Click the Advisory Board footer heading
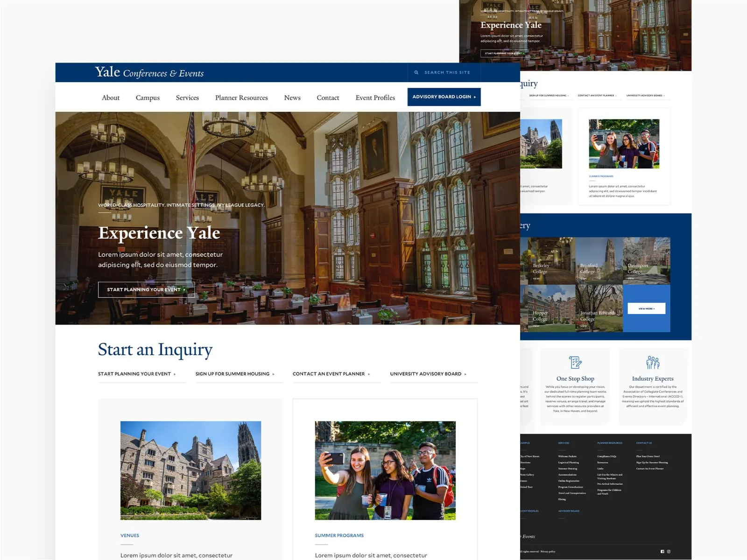The width and height of the screenshot is (747, 560). pos(569,511)
